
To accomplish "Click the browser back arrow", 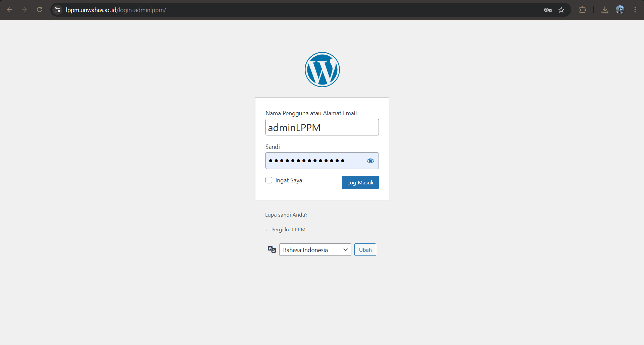I will click(x=9, y=10).
